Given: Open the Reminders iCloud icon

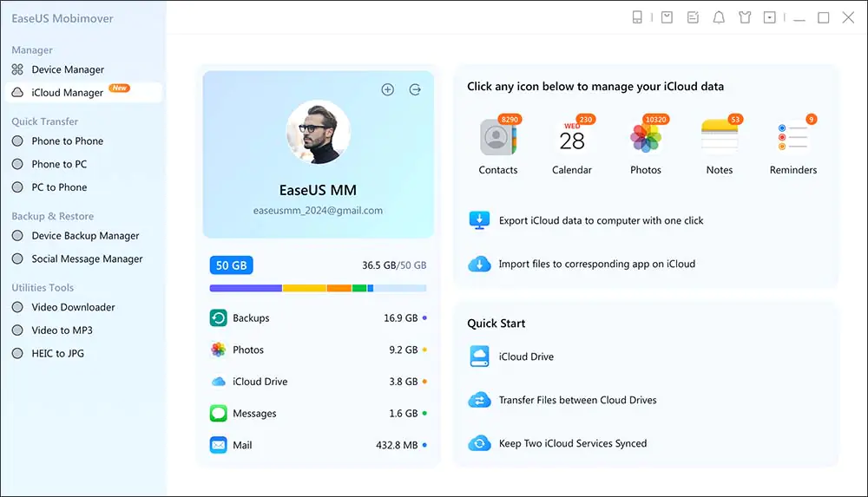Looking at the screenshot, I should click(792, 137).
